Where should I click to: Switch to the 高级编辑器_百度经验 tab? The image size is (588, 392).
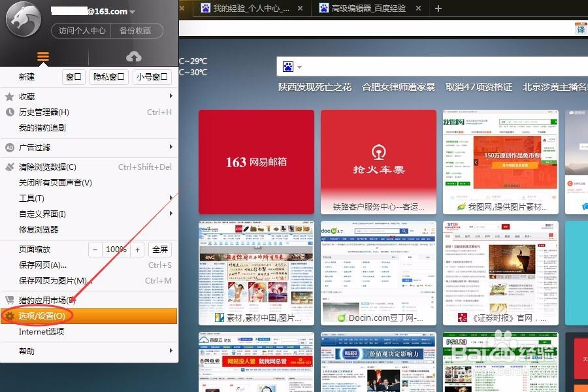[366, 8]
